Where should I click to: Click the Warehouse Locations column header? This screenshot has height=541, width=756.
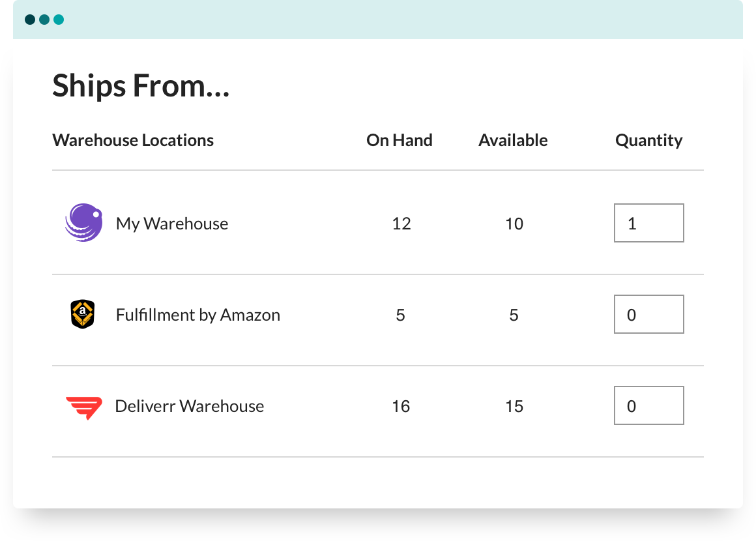[x=133, y=140]
